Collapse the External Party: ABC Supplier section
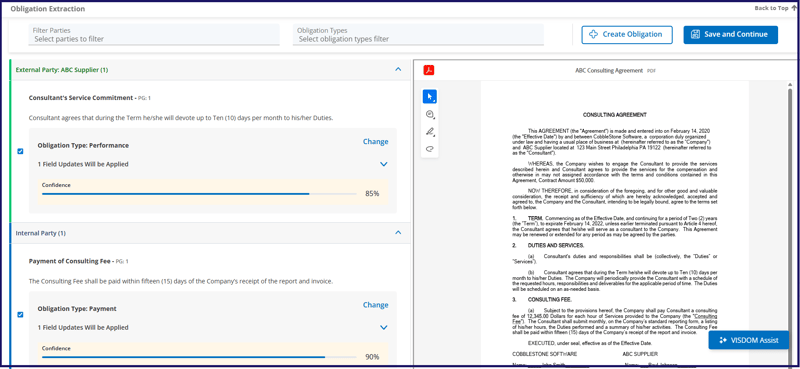The image size is (800, 369). coord(398,69)
